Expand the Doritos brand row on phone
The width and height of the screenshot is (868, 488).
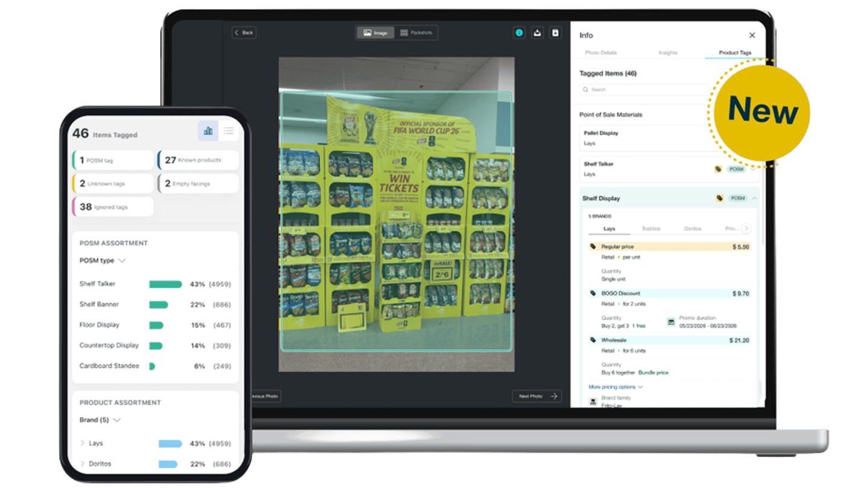coord(83,464)
